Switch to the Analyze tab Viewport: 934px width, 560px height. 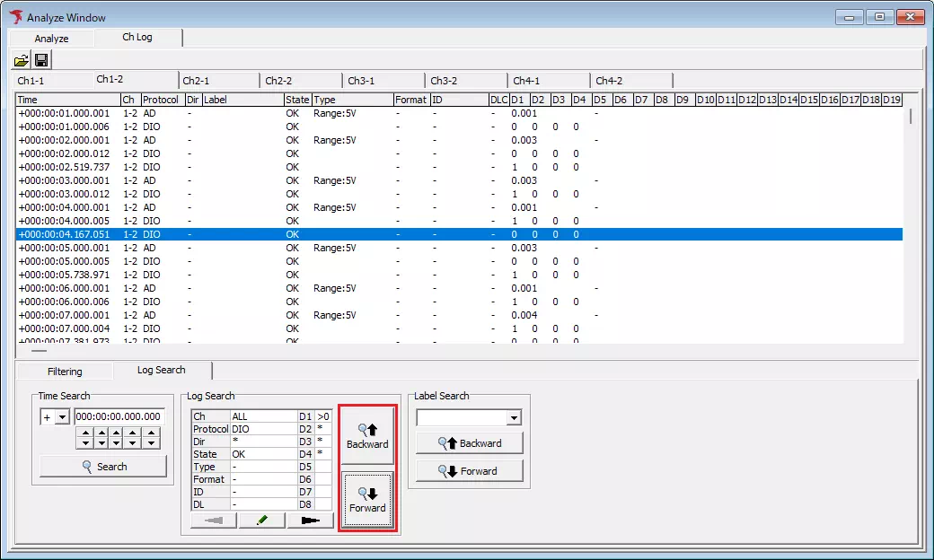pos(51,39)
